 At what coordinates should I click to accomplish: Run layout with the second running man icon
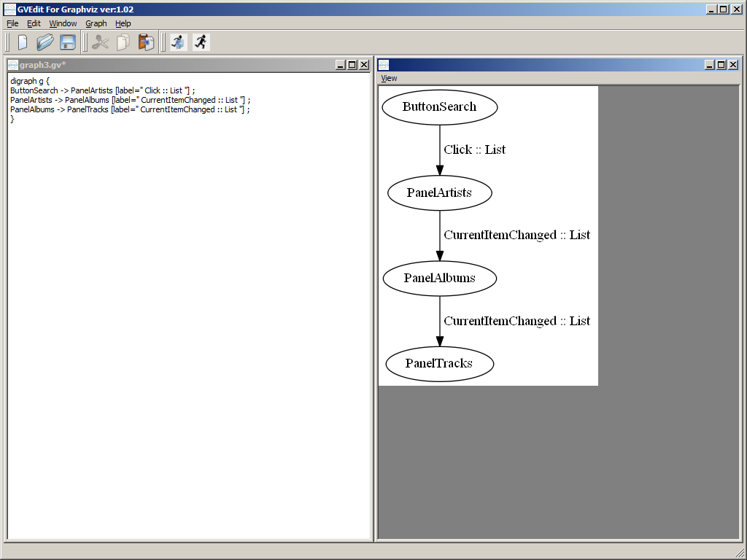click(201, 42)
